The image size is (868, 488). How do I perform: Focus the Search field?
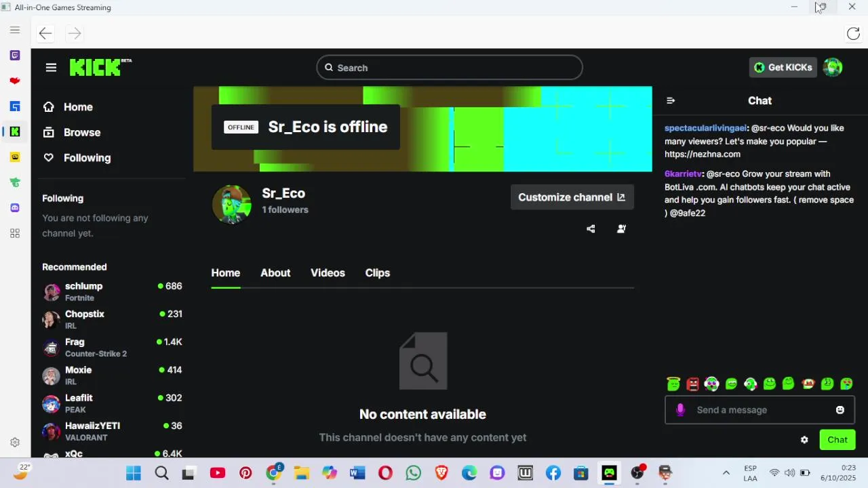(449, 68)
